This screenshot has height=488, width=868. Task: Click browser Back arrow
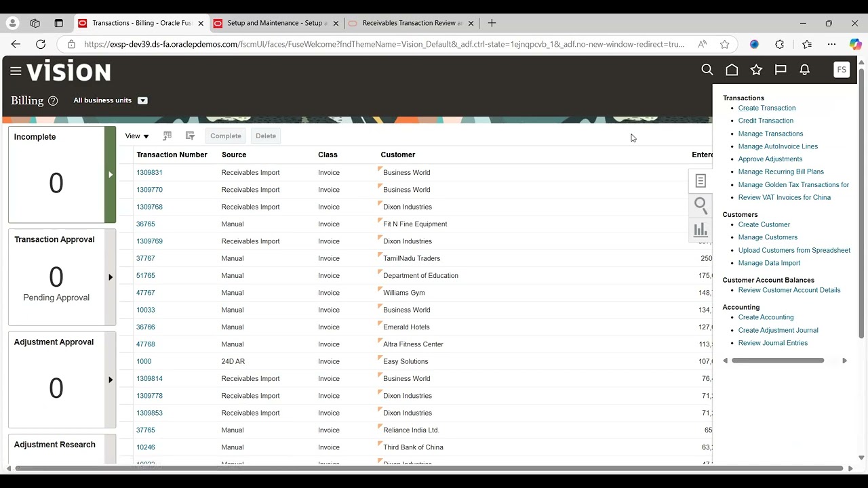(16, 44)
